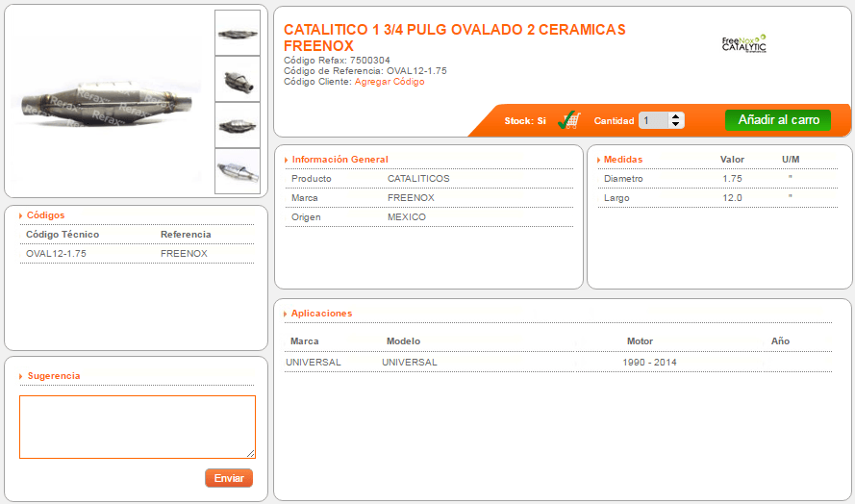Click the 12.0 length value
Screen dimensions: 855x504
click(x=732, y=198)
